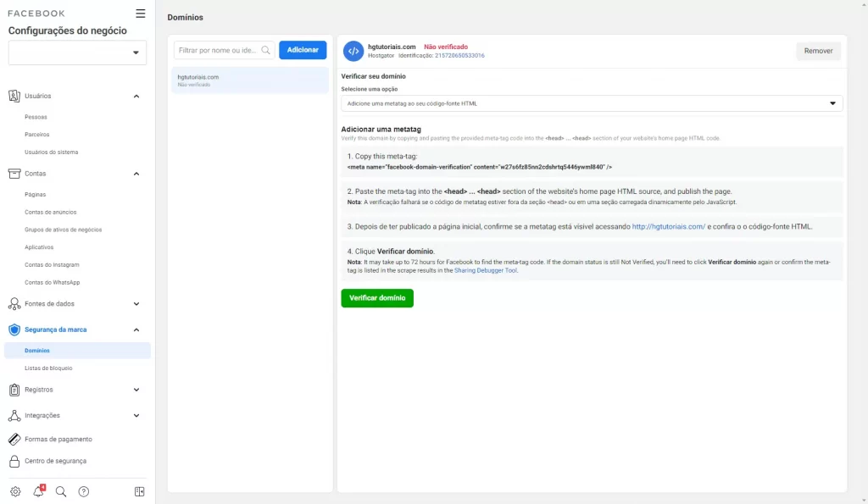Open Formas de pagamento

(58, 440)
